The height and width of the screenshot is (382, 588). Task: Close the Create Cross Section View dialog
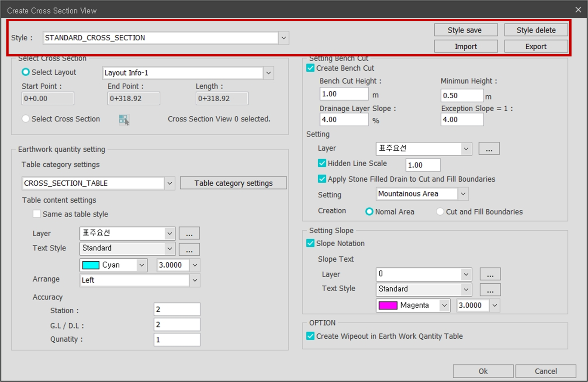click(578, 10)
